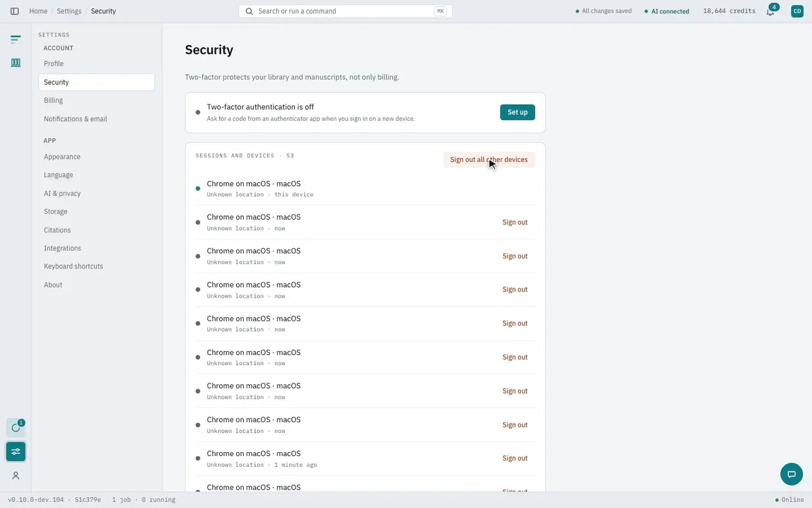Open AI & privacy settings
Viewport: 812px width, 508px height.
point(96,193)
